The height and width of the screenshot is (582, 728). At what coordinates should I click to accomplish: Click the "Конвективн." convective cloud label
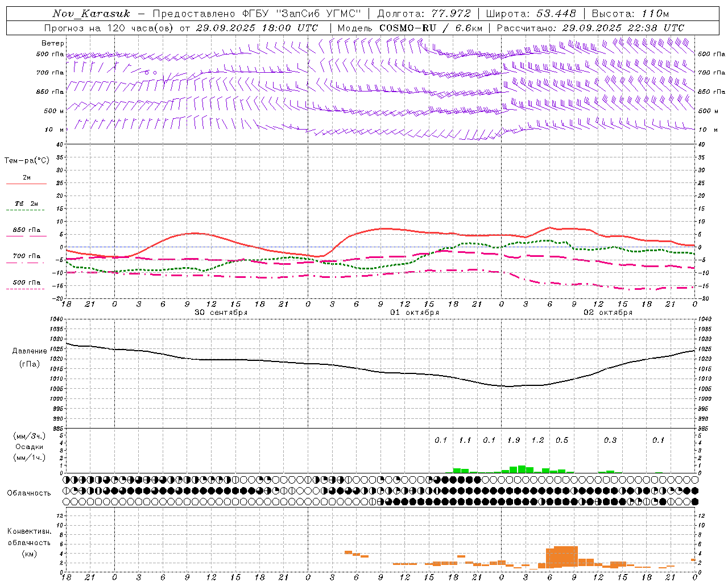[x=30, y=531]
